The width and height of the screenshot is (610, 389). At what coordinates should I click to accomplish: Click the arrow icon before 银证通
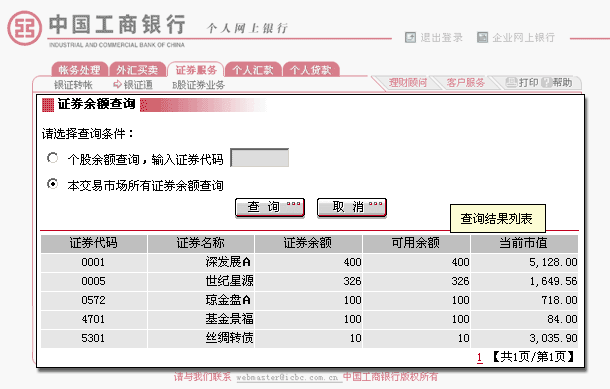coord(117,84)
